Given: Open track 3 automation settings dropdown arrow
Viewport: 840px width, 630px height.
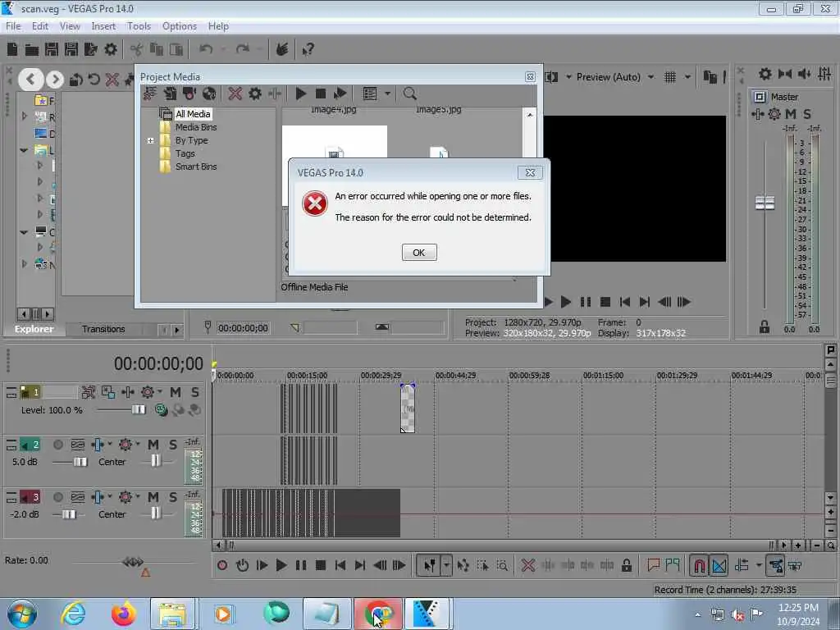Looking at the screenshot, I should coord(138,496).
